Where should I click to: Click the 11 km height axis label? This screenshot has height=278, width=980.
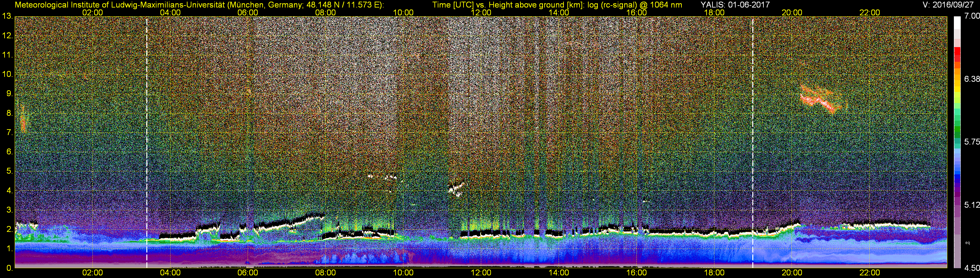click(x=7, y=55)
